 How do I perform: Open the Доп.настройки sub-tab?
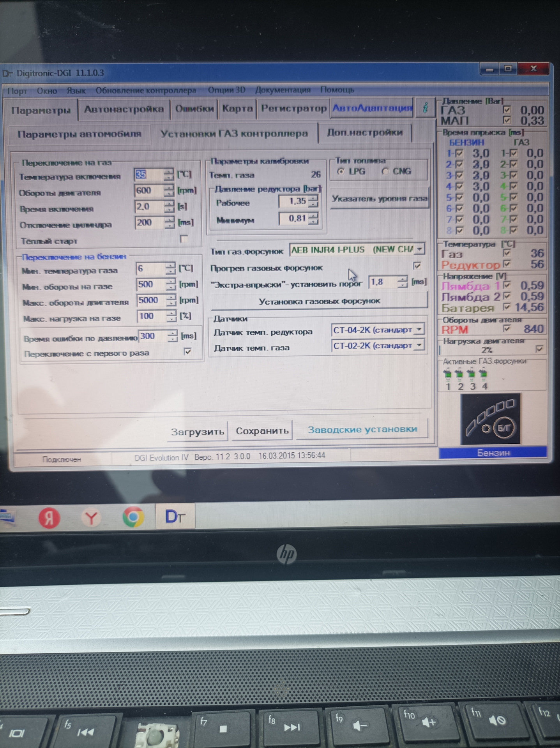point(365,132)
